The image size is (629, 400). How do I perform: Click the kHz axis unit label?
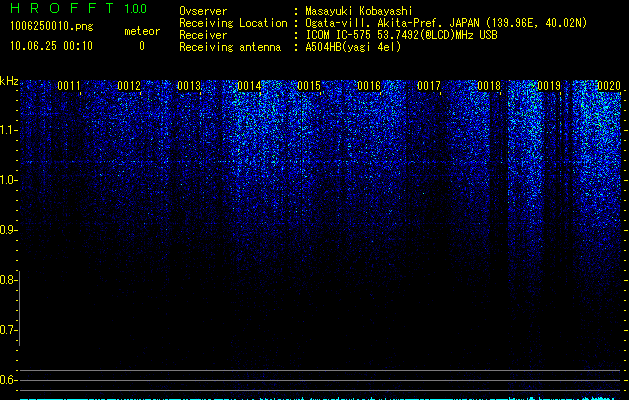(9, 81)
